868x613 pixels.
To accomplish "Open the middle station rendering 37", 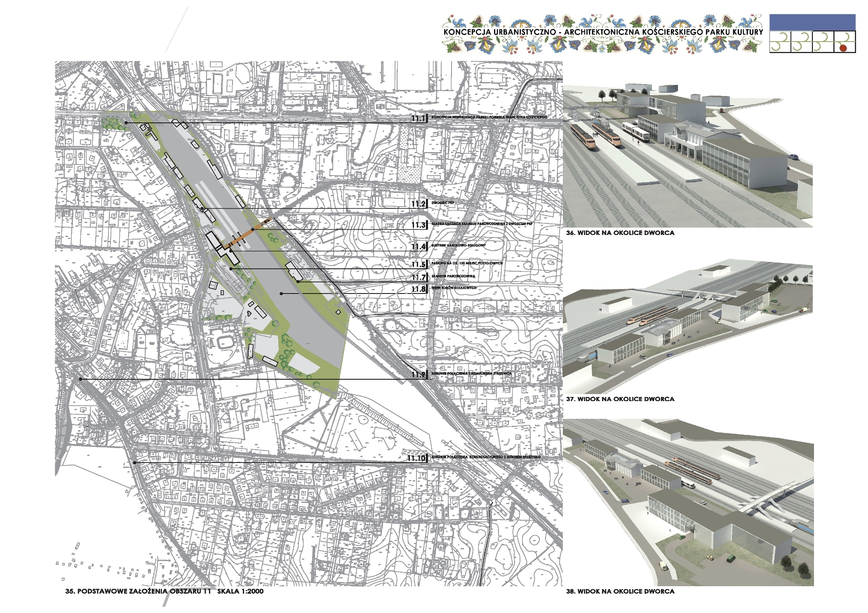I will tap(687, 326).
